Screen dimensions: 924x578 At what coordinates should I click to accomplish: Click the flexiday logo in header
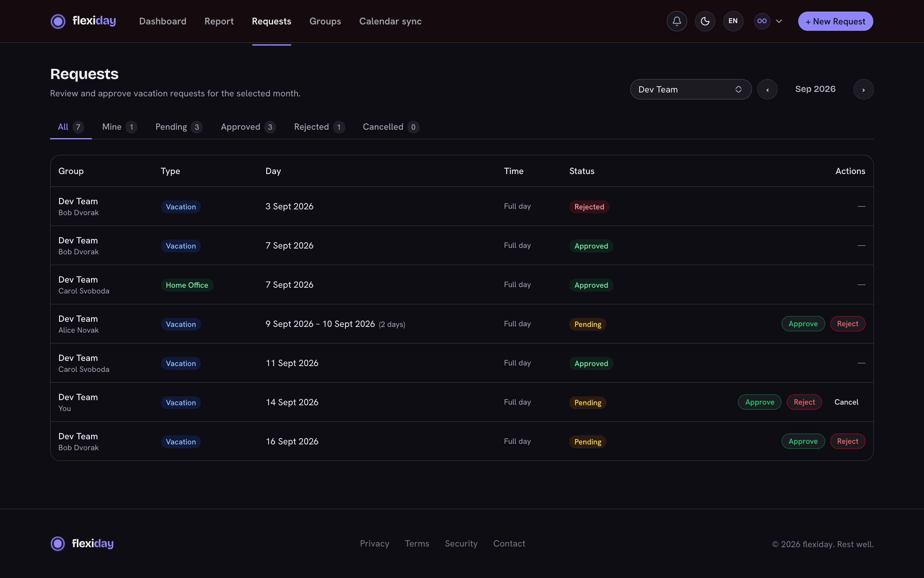click(x=83, y=21)
